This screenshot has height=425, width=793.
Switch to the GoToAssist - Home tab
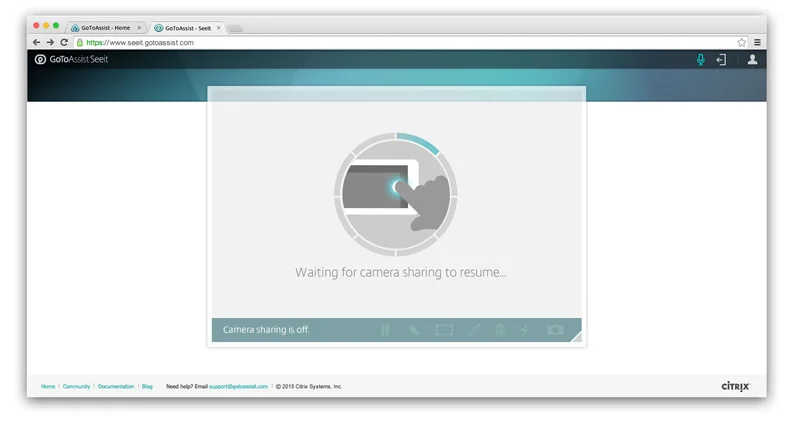coord(105,28)
